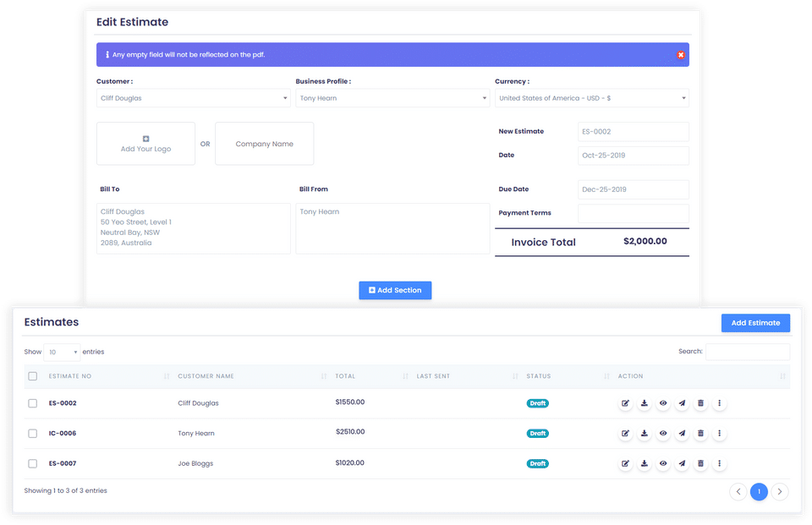Download estimate IC-0006
This screenshot has height=525, width=812.
tap(645, 434)
